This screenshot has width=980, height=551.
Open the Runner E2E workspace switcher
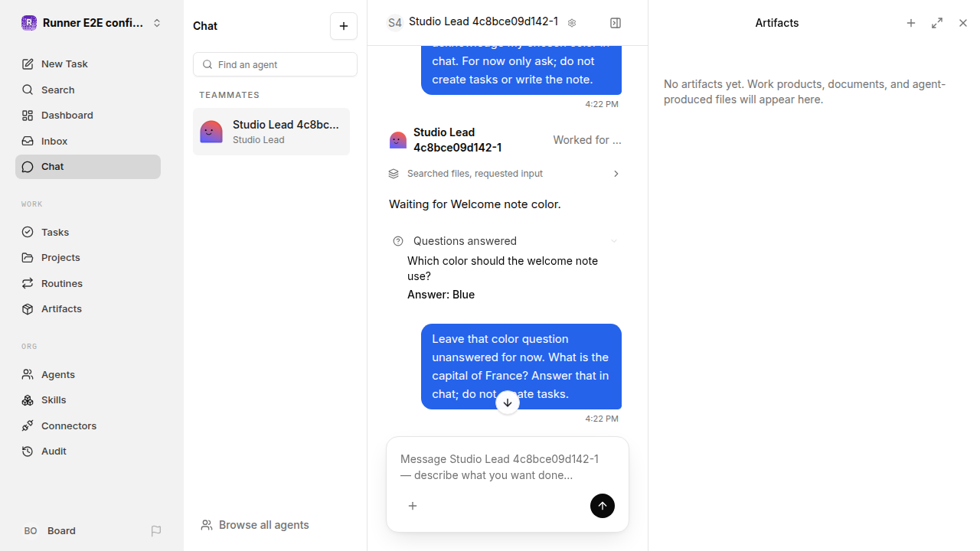coord(92,23)
